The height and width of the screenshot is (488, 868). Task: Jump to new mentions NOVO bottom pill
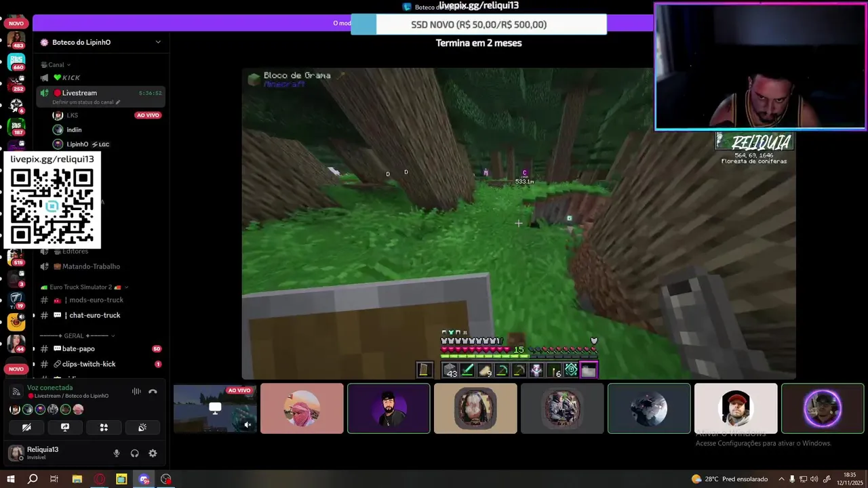tap(16, 369)
